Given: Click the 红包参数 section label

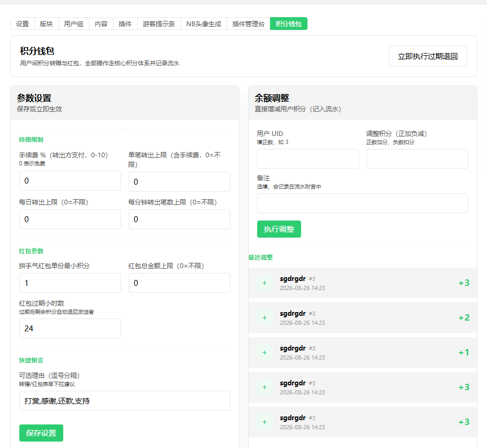Looking at the screenshot, I should tap(31, 251).
